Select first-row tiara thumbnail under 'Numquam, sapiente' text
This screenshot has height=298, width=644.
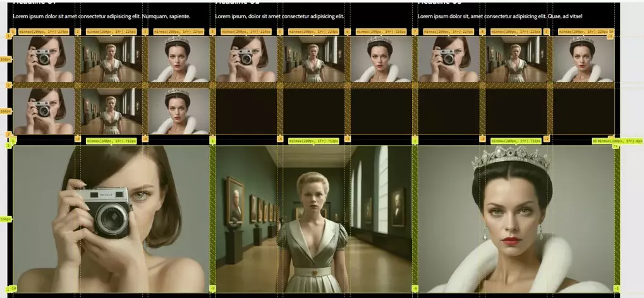click(179, 59)
